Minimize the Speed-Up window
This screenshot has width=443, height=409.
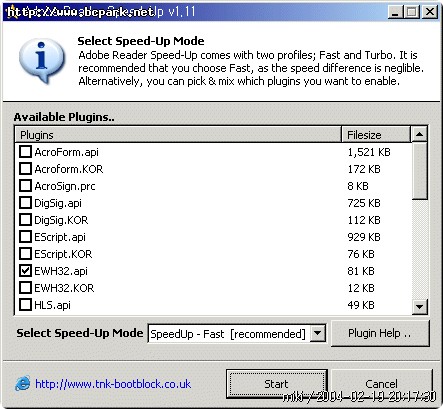pos(395,12)
